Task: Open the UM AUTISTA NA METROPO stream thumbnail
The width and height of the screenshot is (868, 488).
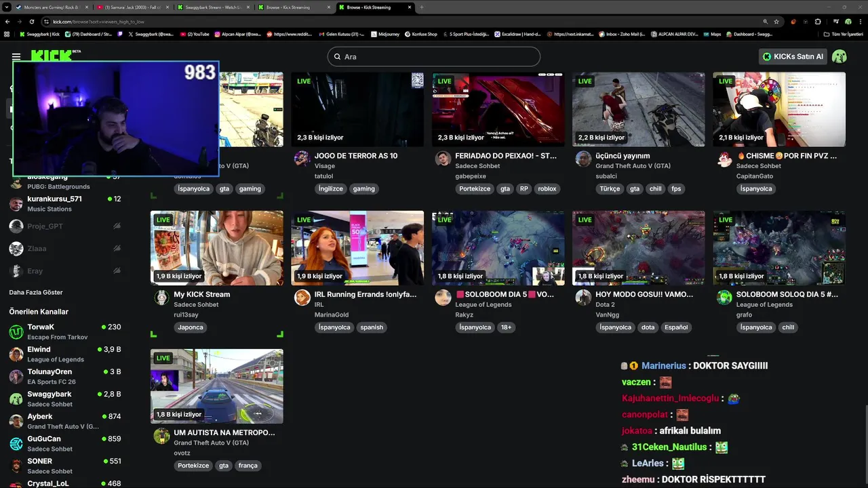Action: (x=217, y=386)
